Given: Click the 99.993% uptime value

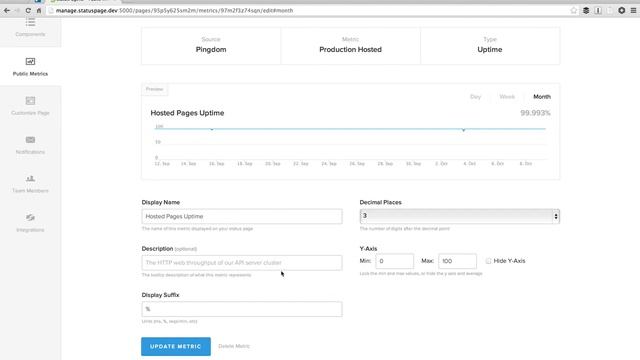Looking at the screenshot, I should [535, 113].
